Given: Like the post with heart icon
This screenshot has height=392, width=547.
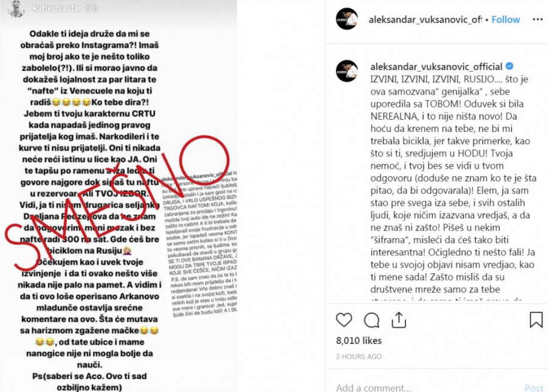Looking at the screenshot, I should (344, 320).
